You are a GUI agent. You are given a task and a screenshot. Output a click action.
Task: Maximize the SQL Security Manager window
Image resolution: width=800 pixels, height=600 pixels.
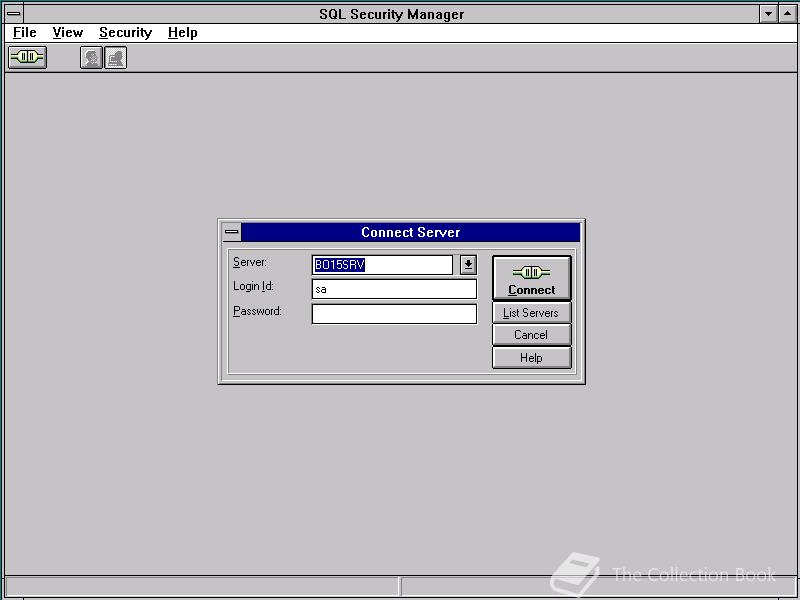(787, 14)
